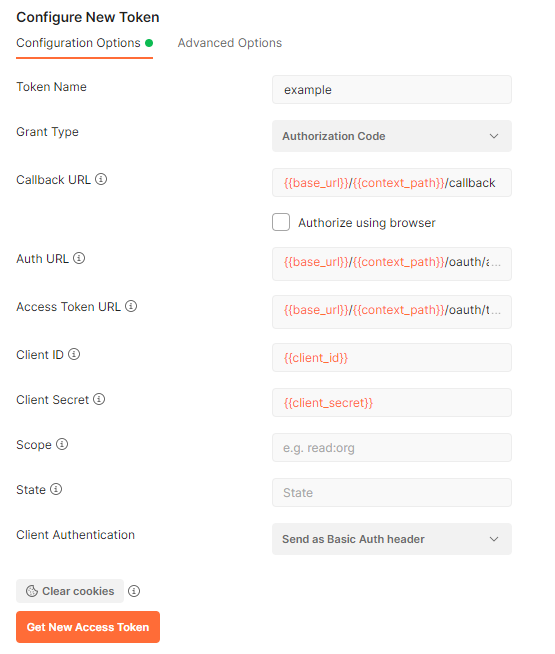
Task: Click info icon next to Clear cookies
Action: point(134,591)
